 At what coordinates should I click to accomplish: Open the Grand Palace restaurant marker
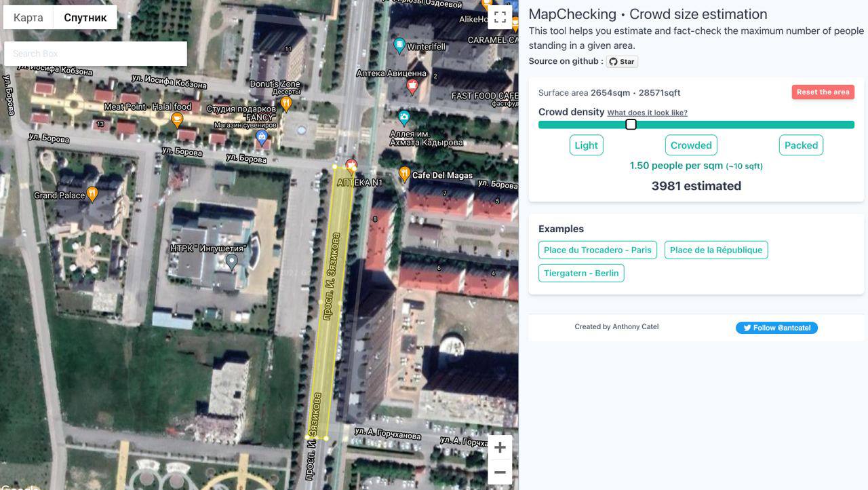pyautogui.click(x=92, y=194)
